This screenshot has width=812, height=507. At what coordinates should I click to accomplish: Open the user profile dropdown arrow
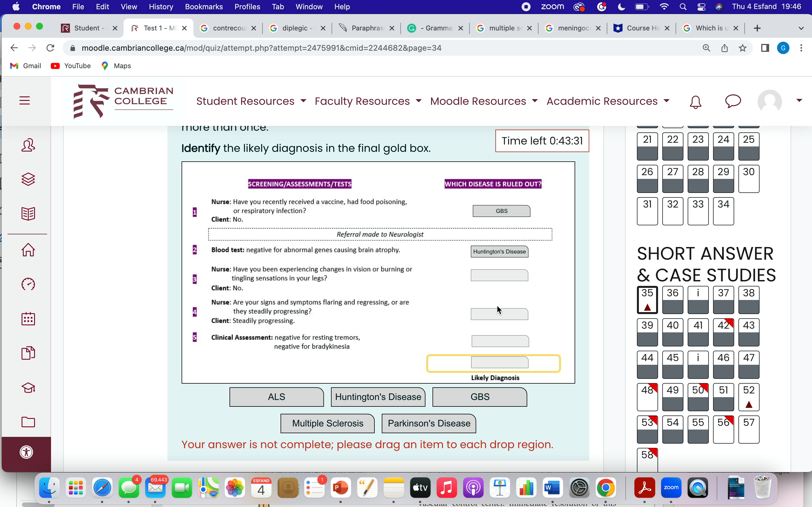point(799,100)
